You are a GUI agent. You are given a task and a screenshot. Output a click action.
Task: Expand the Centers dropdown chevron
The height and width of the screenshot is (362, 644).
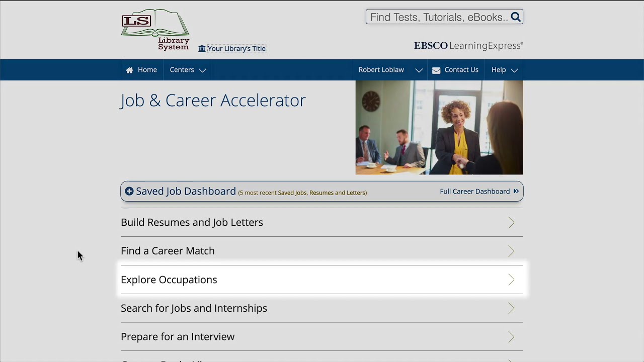(202, 70)
